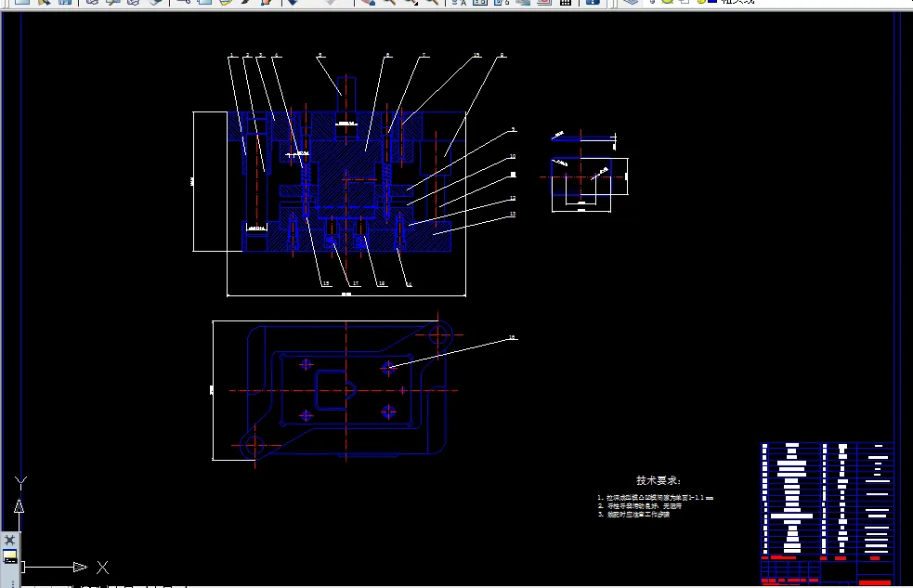
Task: Select callout number 14 below section view
Action: pyautogui.click(x=409, y=284)
